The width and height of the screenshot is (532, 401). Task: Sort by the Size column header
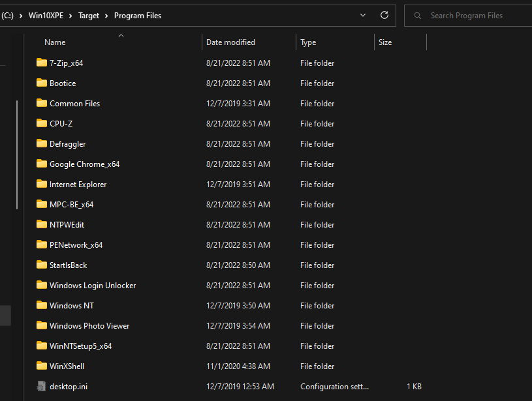[x=385, y=42]
